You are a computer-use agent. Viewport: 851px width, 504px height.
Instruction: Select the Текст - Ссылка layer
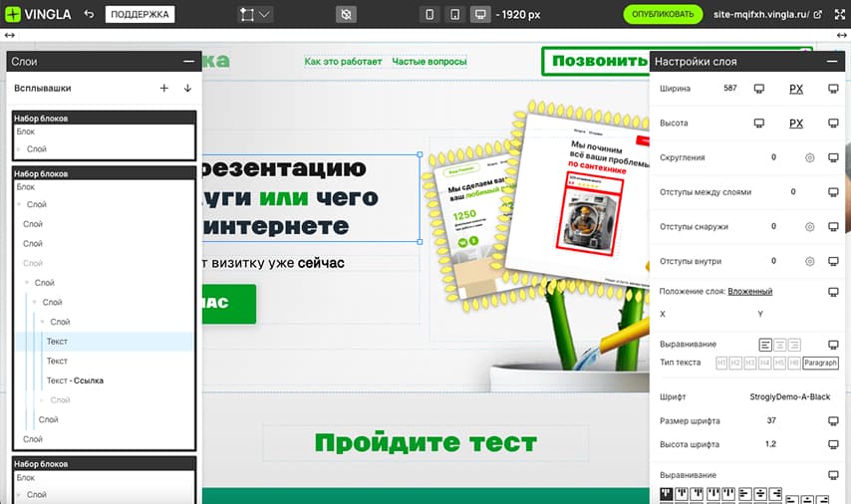(x=75, y=380)
